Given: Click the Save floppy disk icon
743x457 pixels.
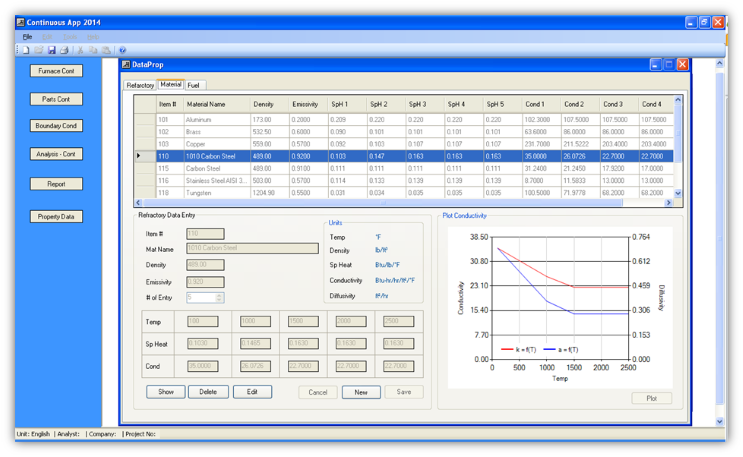Looking at the screenshot, I should tap(52, 50).
